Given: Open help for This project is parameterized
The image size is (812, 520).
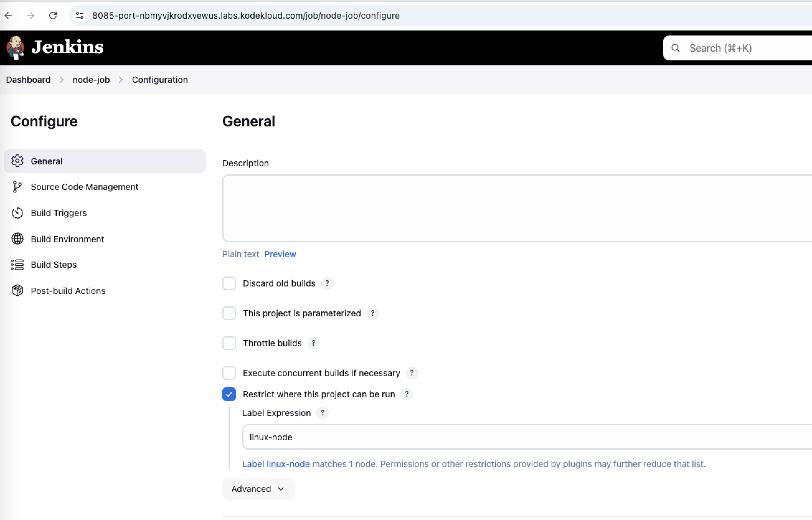Looking at the screenshot, I should point(373,313).
